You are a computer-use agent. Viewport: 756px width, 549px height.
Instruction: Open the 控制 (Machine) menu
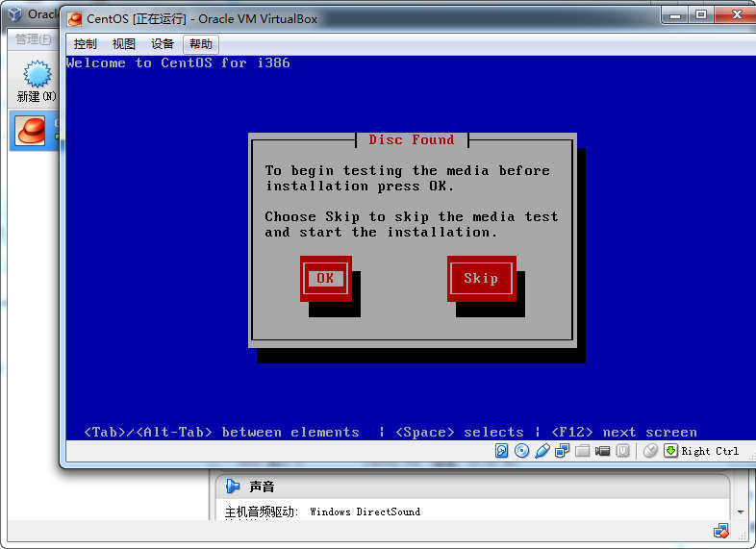[86, 44]
